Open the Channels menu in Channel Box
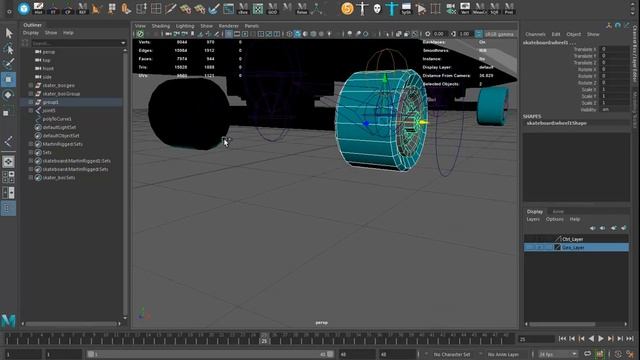The height and width of the screenshot is (360, 640). (x=535, y=34)
